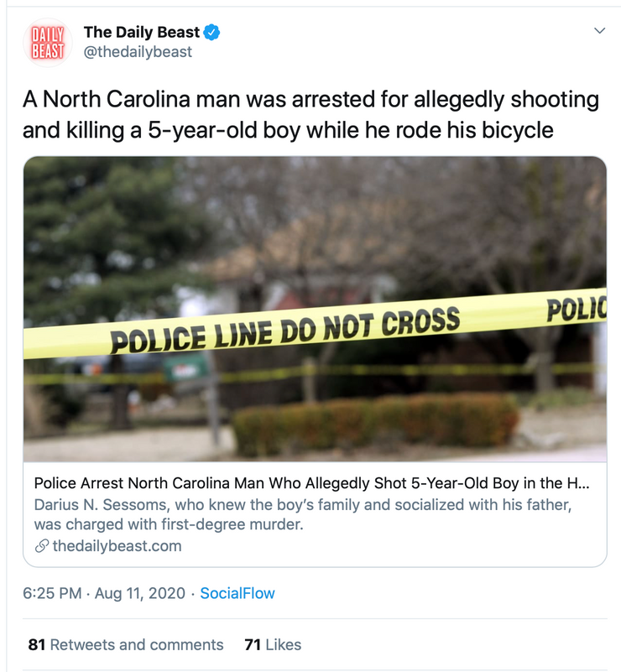Screen dimensions: 621x672
Task: View the 81 Retweets and comments
Action: pos(126,645)
